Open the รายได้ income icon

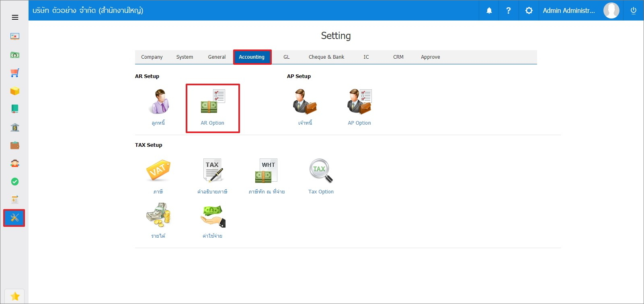click(158, 215)
